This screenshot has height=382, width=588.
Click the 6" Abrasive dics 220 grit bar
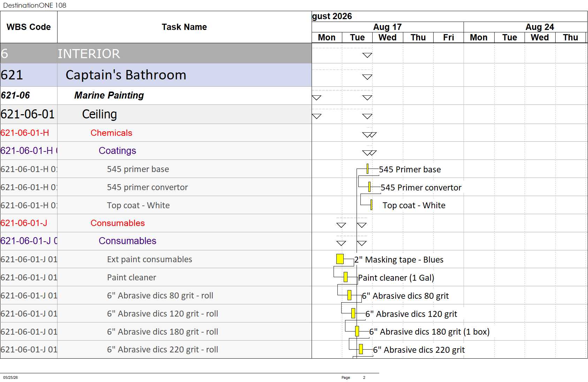(x=361, y=349)
